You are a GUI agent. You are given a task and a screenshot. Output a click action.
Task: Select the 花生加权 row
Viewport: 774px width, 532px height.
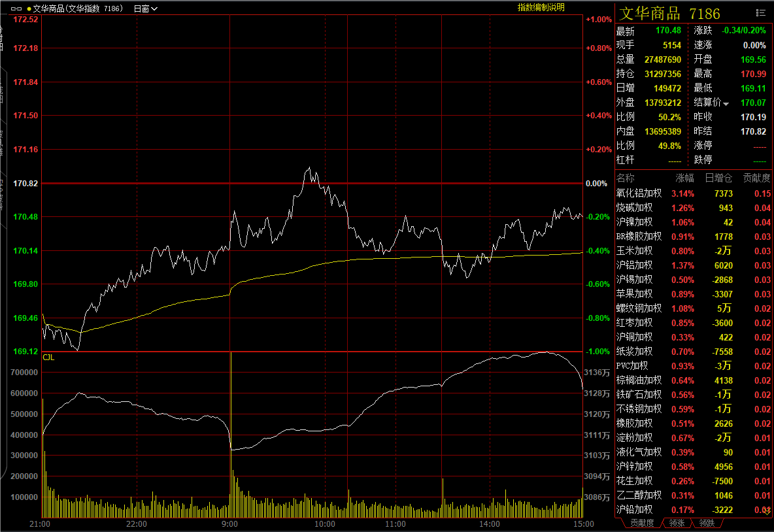(694, 480)
